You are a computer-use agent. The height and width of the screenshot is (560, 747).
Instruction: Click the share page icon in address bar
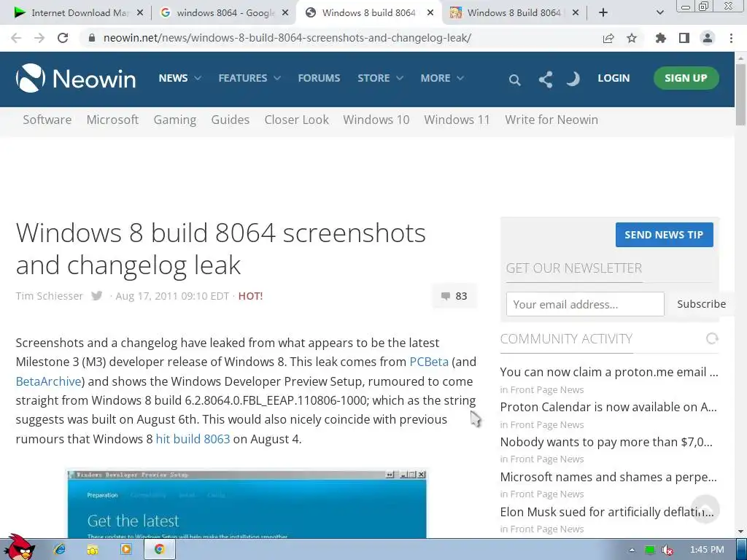click(x=608, y=38)
